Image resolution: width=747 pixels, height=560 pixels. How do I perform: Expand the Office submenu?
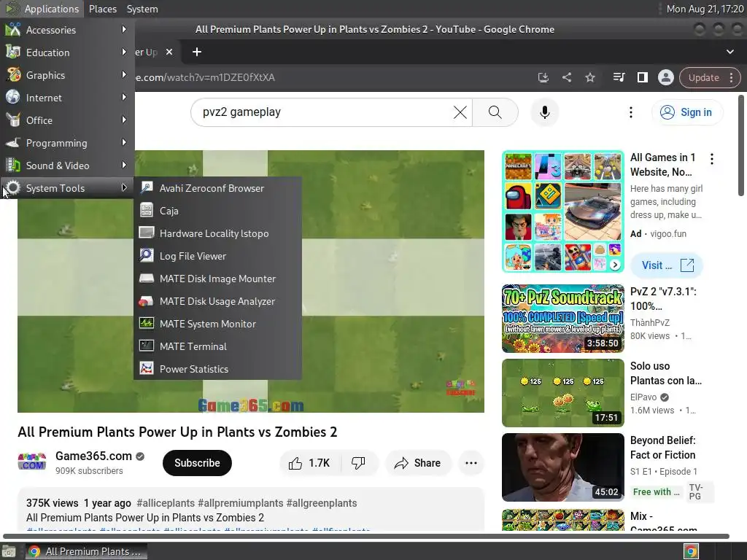[x=66, y=120]
